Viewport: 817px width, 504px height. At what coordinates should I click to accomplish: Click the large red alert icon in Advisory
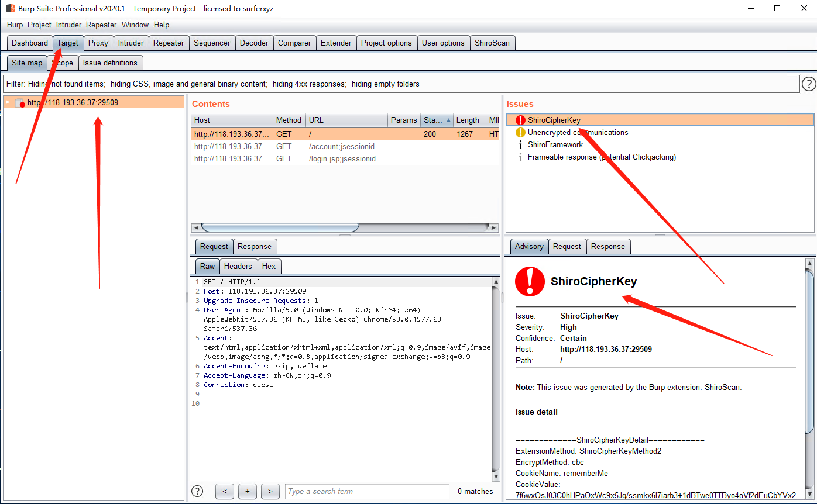tap(530, 281)
